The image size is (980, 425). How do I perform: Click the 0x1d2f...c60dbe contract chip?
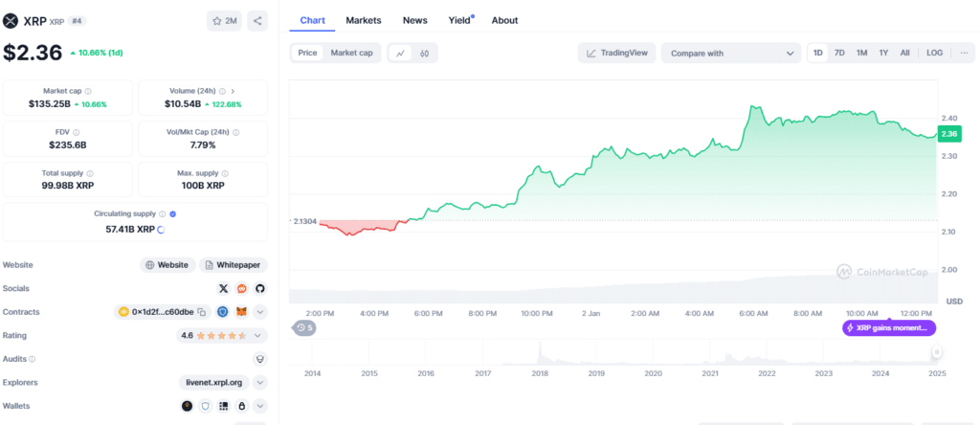coord(163,312)
